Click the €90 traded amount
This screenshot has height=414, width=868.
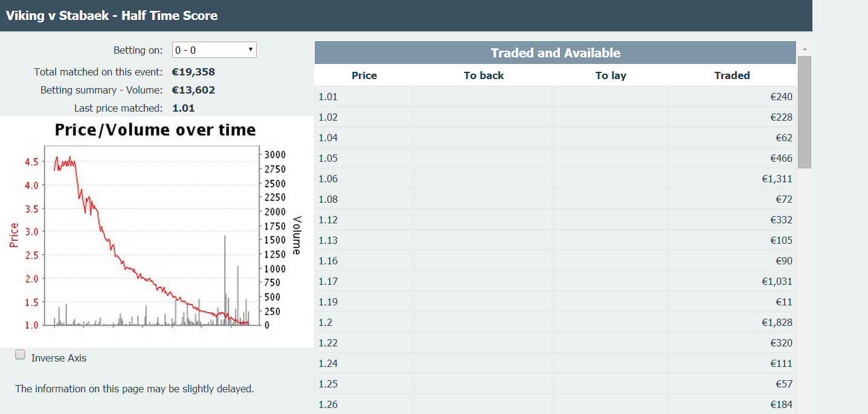pos(784,261)
